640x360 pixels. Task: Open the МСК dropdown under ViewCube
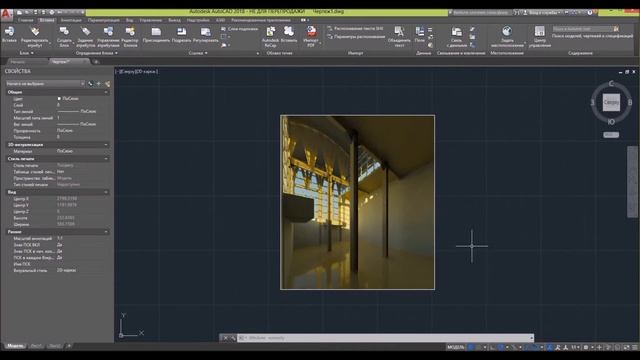611,135
